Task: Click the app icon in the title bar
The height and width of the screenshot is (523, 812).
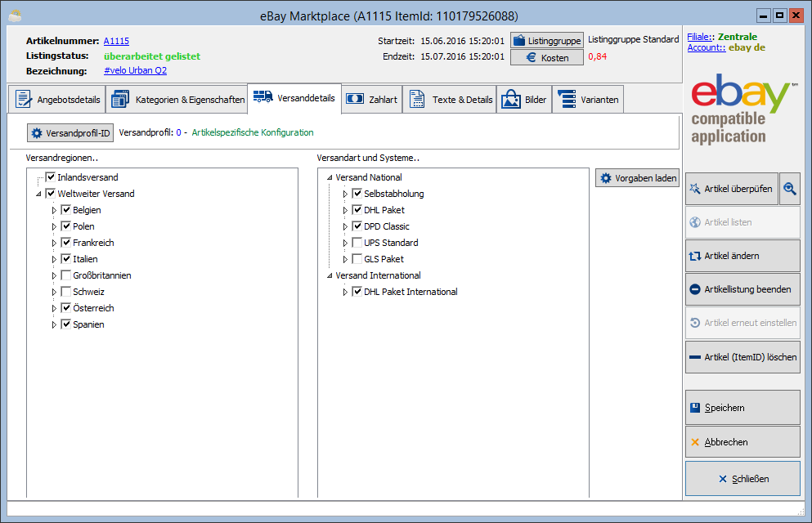Action: 15,16
